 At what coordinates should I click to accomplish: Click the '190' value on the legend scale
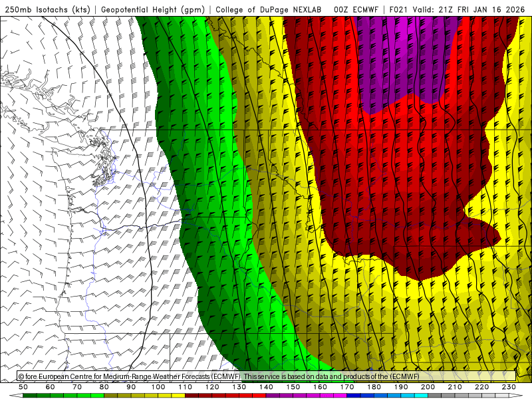tap(401, 387)
